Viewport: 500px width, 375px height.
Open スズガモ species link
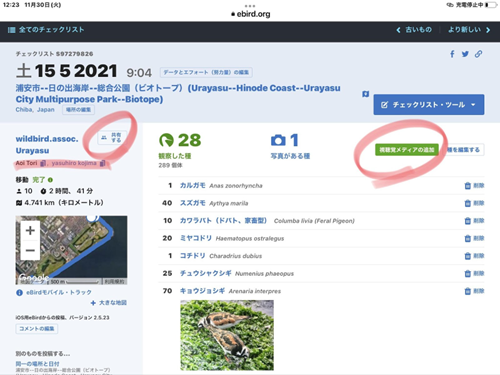pos(193,203)
